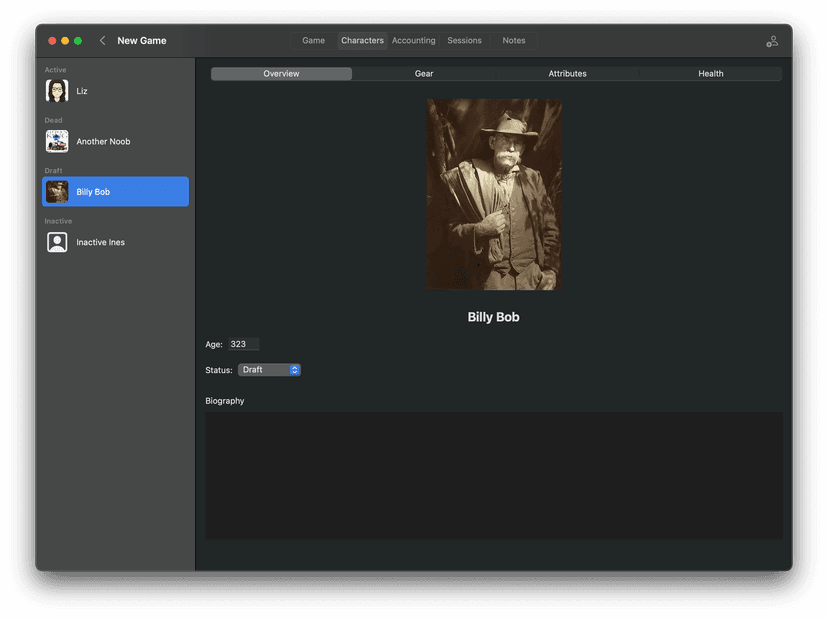The image size is (828, 618).
Task: Open the Health segment
Action: coord(711,74)
